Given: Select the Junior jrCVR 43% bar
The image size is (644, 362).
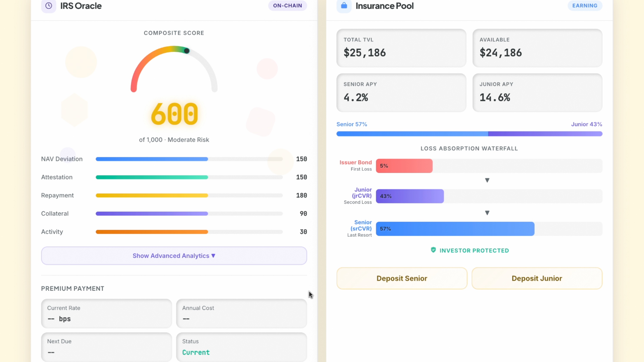Looking at the screenshot, I should [x=410, y=196].
